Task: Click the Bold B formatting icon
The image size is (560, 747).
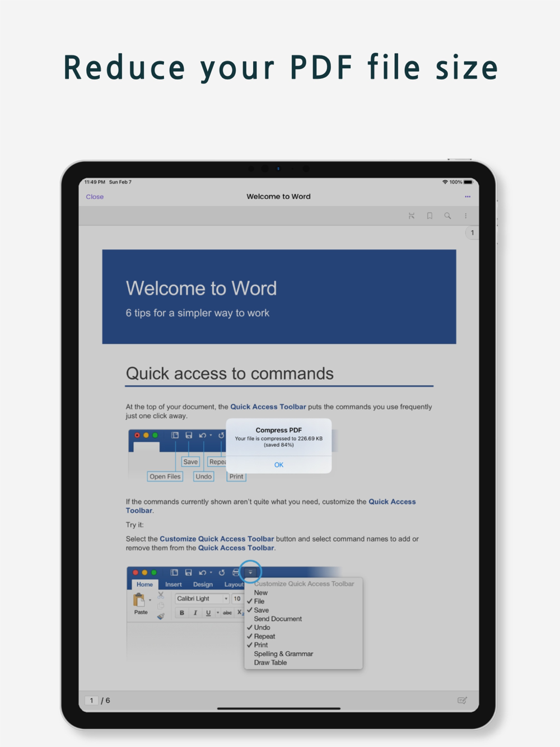Action: tap(181, 613)
